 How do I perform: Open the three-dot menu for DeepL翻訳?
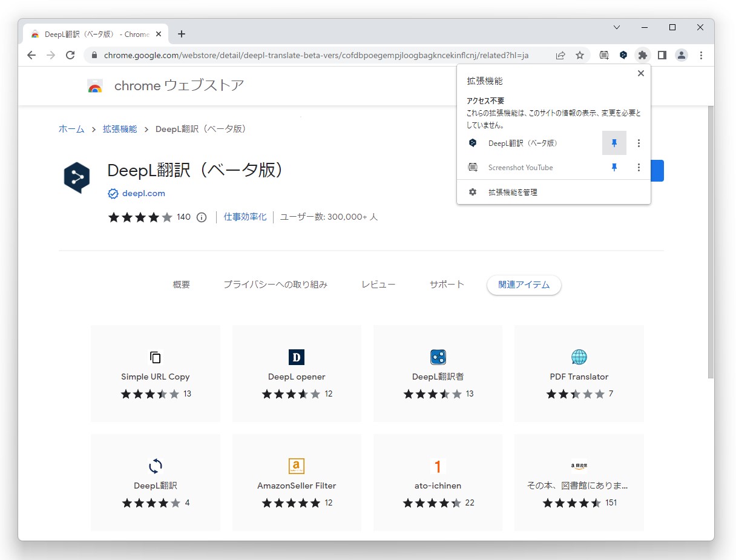(x=639, y=143)
